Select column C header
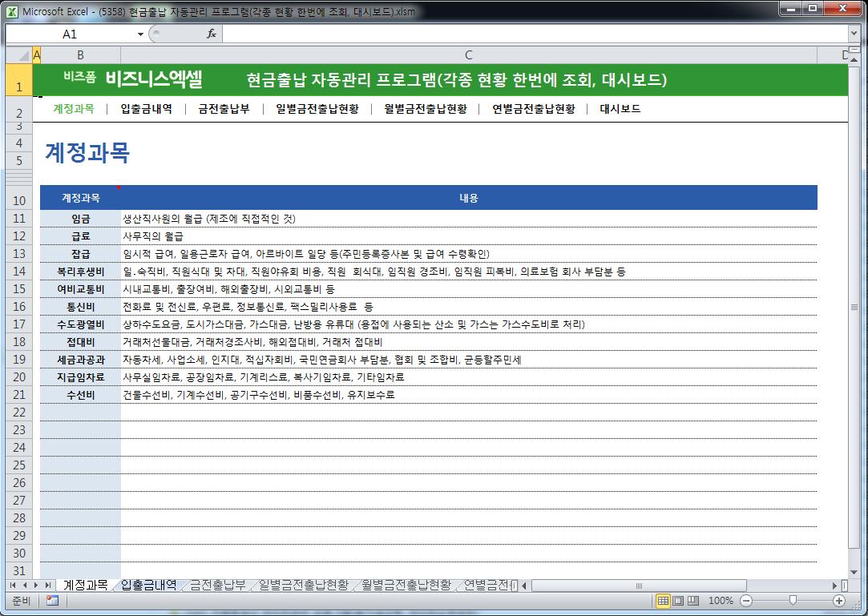This screenshot has height=616, width=868. tap(468, 54)
